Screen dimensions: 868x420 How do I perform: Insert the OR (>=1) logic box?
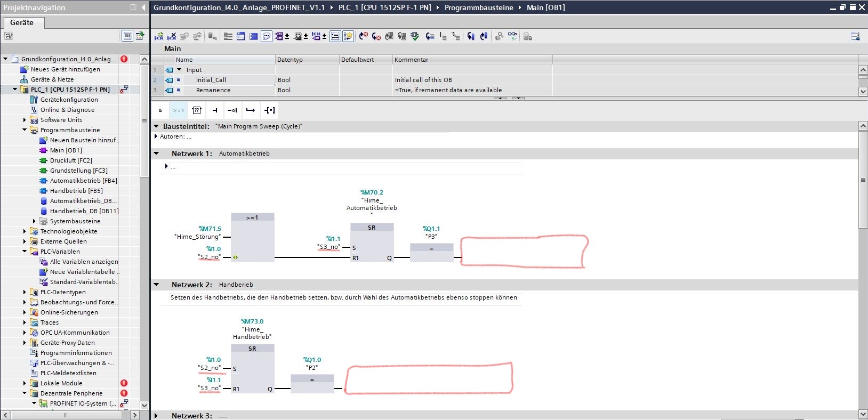tap(178, 110)
